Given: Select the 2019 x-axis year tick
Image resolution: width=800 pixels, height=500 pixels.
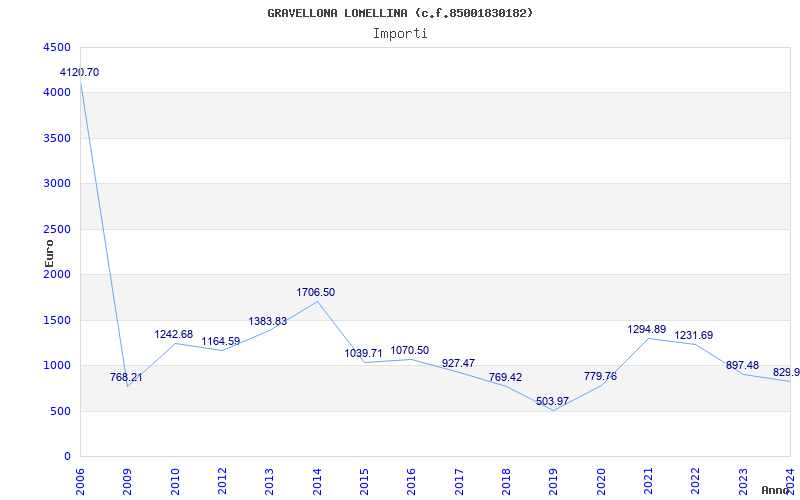Looking at the screenshot, I should (554, 481).
